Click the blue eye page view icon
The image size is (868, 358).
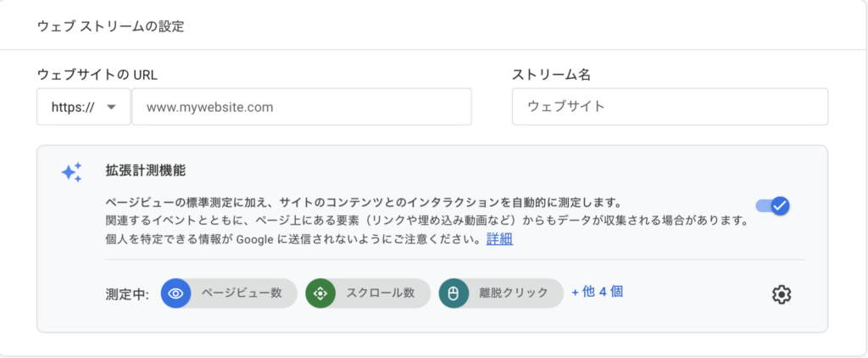click(176, 294)
